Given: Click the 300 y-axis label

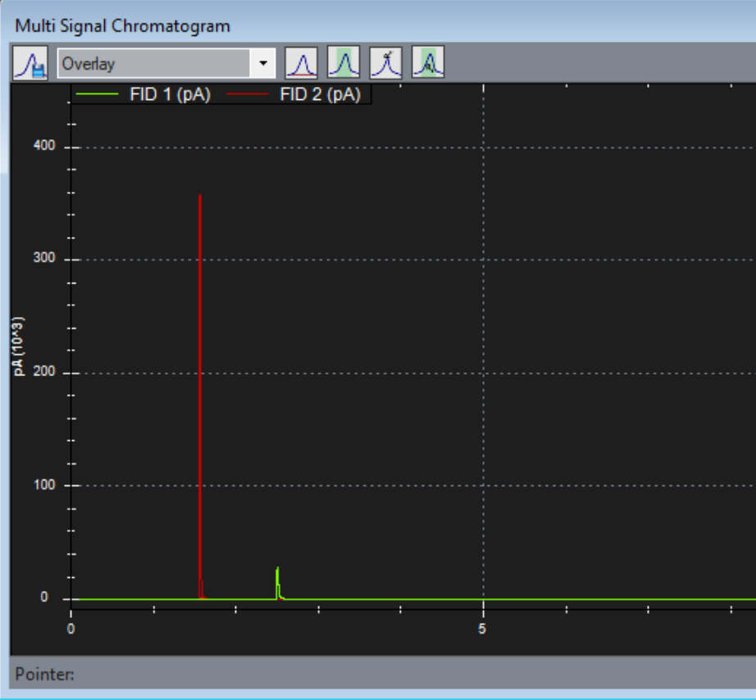Looking at the screenshot, I should (x=44, y=257).
